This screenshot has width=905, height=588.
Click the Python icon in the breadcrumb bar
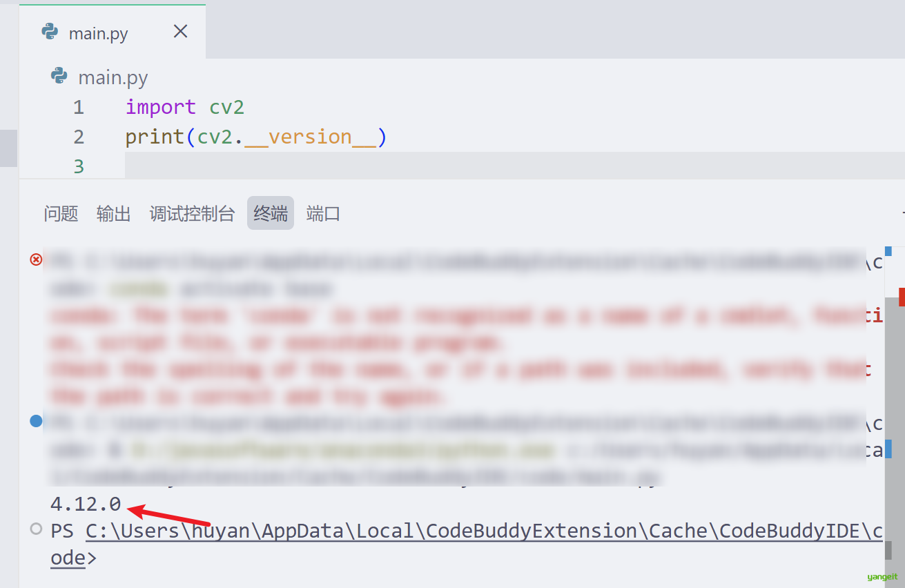click(59, 77)
